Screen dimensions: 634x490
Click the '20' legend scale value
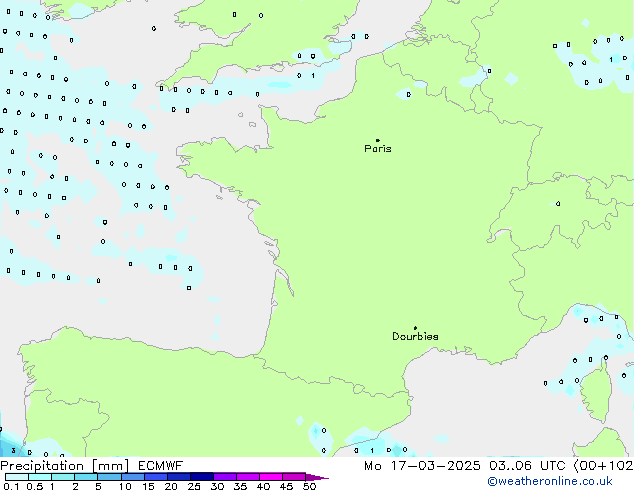click(x=171, y=486)
